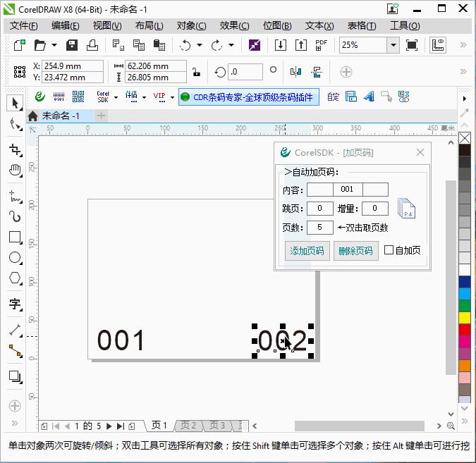
Task: Click the QR code generator icon
Action: (78, 97)
